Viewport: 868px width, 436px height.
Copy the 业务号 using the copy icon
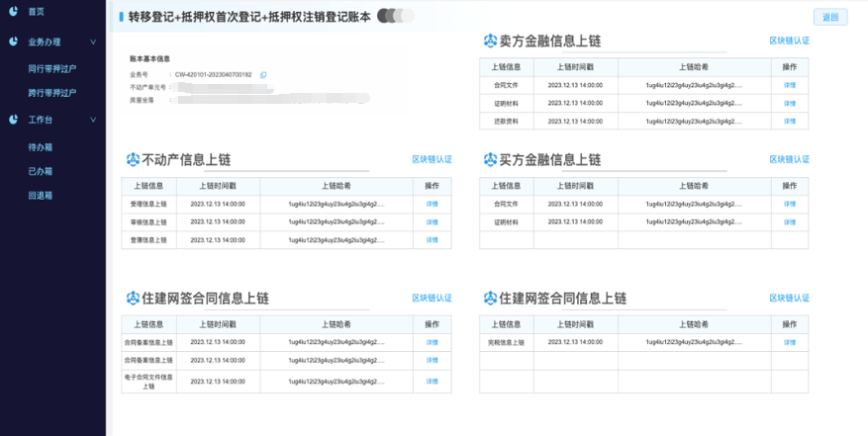point(263,75)
